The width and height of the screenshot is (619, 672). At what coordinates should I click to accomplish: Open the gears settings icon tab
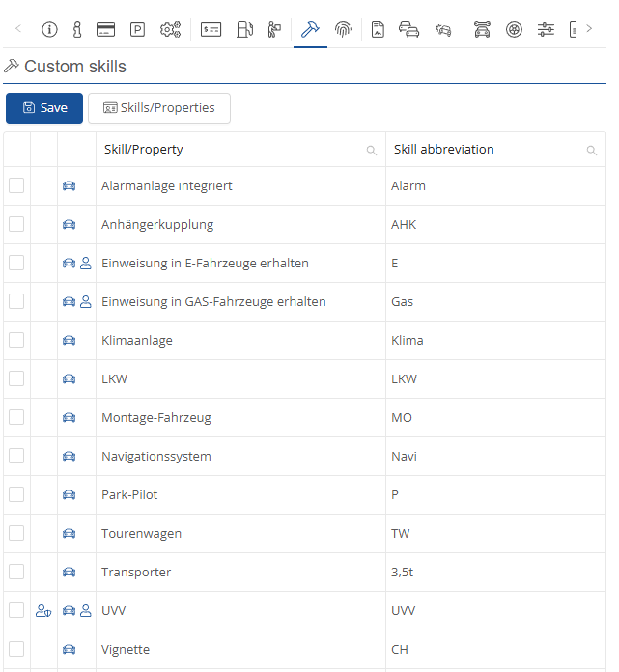[x=170, y=29]
